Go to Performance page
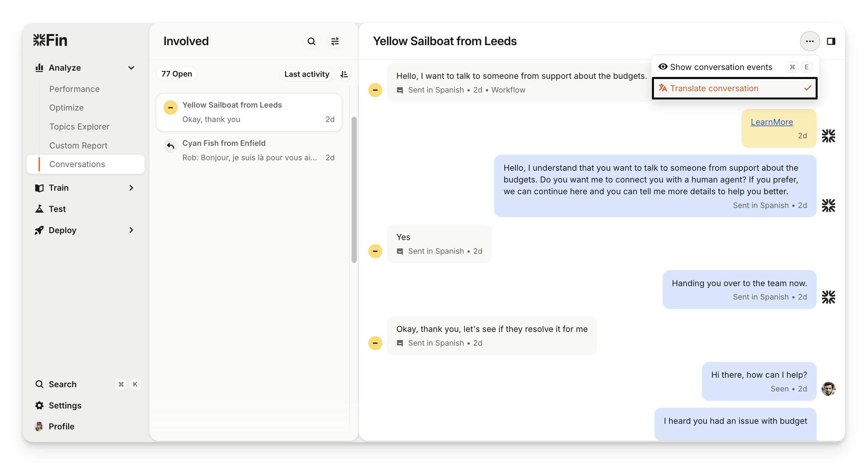 coord(75,89)
